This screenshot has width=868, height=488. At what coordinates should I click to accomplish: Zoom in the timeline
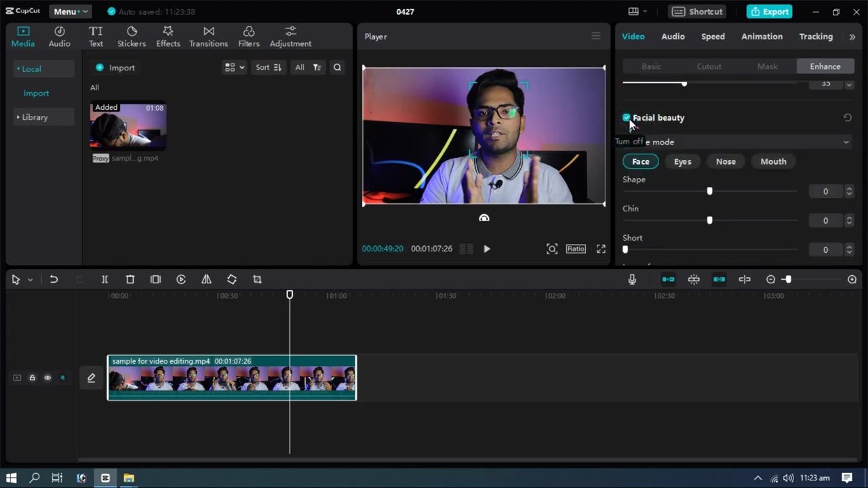pyautogui.click(x=852, y=279)
